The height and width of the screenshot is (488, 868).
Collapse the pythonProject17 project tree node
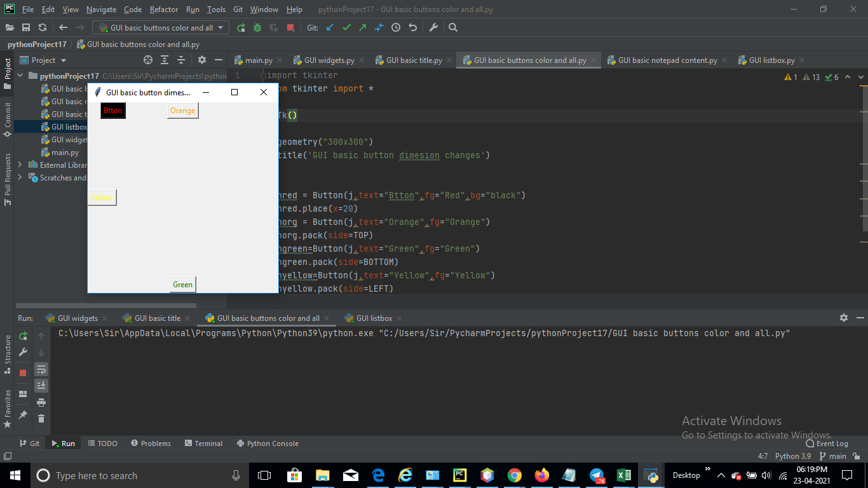pyautogui.click(x=20, y=76)
